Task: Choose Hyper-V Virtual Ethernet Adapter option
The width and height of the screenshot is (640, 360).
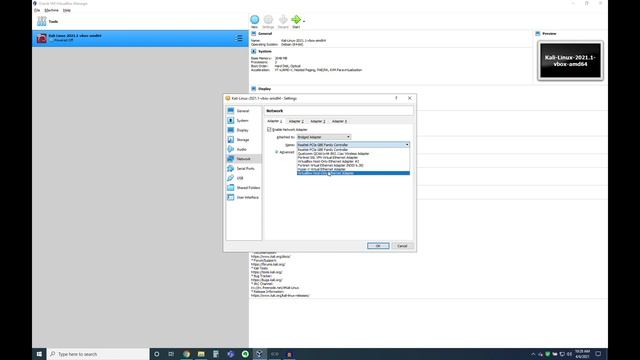Action: 353,169
